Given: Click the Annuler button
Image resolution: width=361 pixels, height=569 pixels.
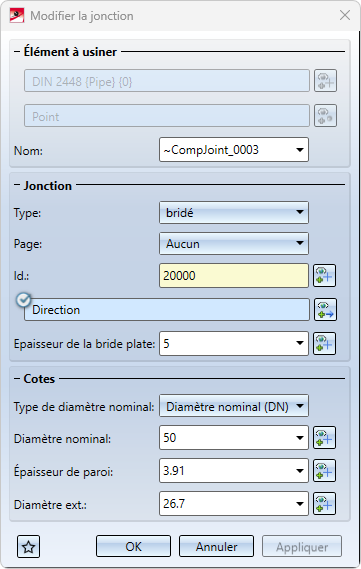Looking at the screenshot, I should [x=216, y=546].
